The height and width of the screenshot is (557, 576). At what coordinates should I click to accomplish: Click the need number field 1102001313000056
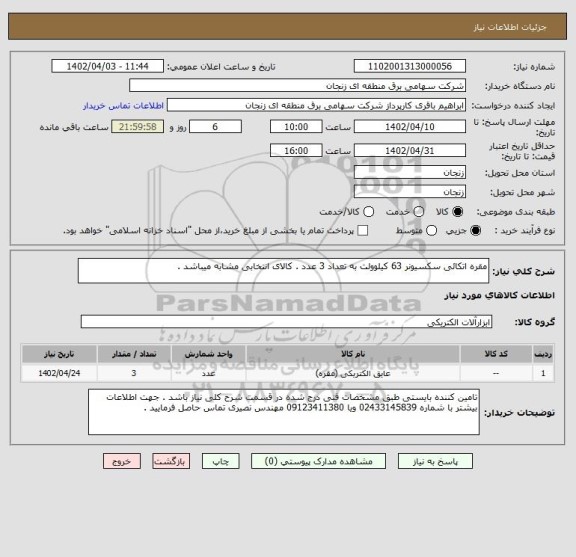coord(410,67)
